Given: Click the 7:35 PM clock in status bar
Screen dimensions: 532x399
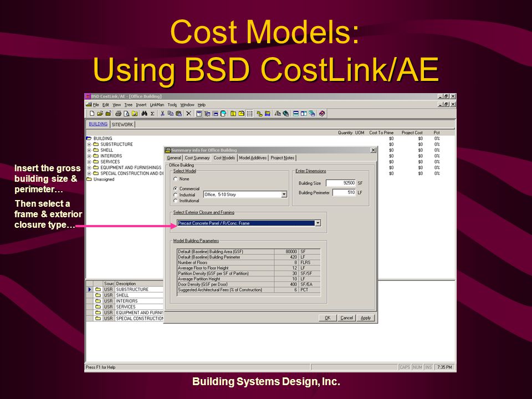Looking at the screenshot, I should (444, 367).
